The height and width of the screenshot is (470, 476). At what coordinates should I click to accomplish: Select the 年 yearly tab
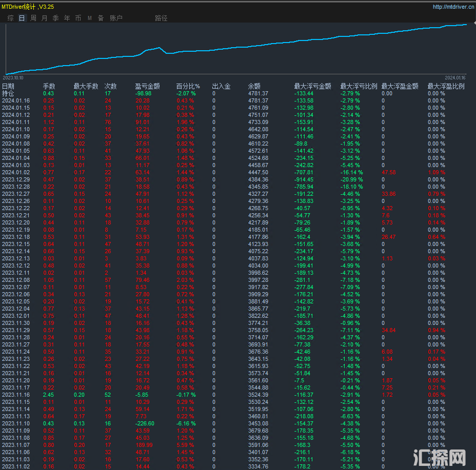[x=67, y=18]
